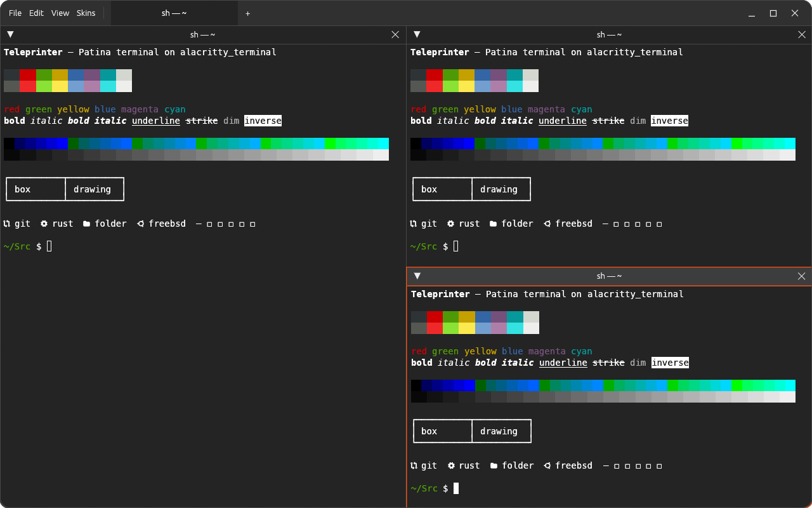Click the freebsd icon in the lower right pane
This screenshot has width=812, height=508.
[547, 465]
